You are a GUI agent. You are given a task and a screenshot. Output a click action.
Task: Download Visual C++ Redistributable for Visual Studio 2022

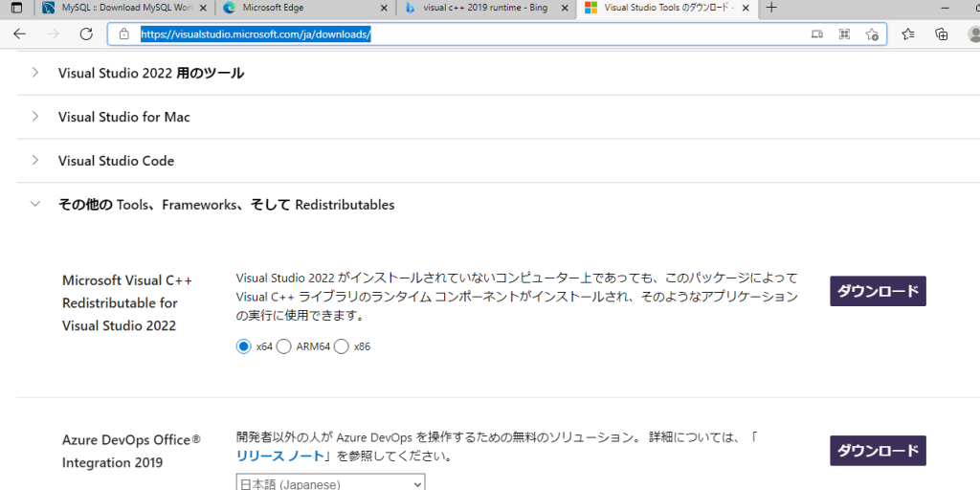[x=878, y=291]
